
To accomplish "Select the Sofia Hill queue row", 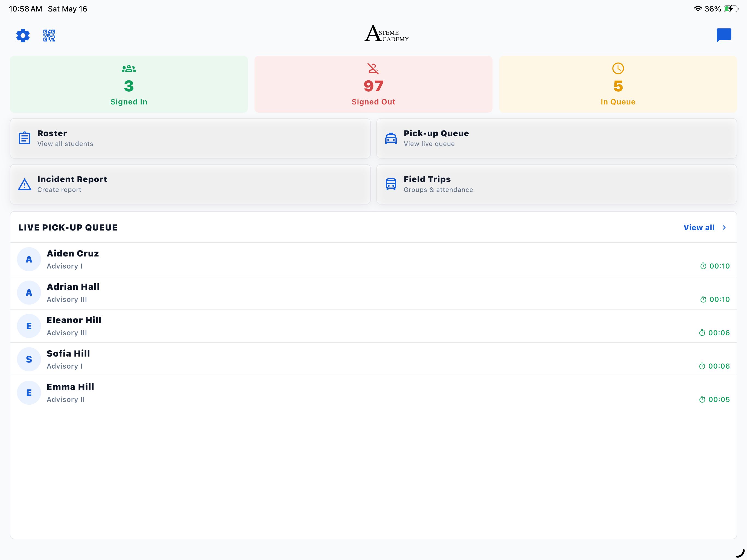I will click(x=373, y=360).
